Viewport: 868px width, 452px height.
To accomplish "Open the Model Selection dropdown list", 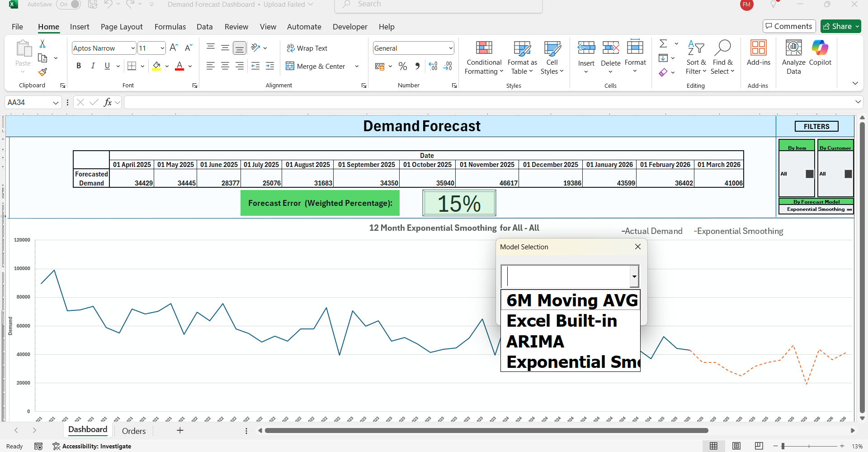I will tap(634, 276).
